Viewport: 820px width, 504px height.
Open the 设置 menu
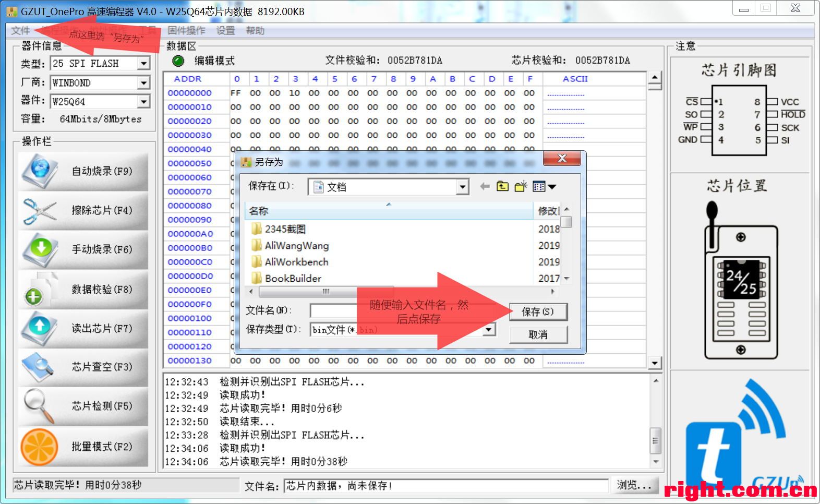(225, 31)
